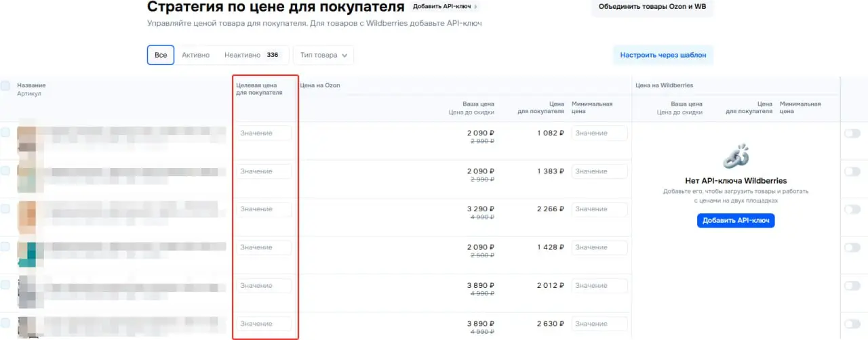Click 'Объединить товары Ozon и WB' button
This screenshot has height=340, width=868.
click(x=653, y=7)
